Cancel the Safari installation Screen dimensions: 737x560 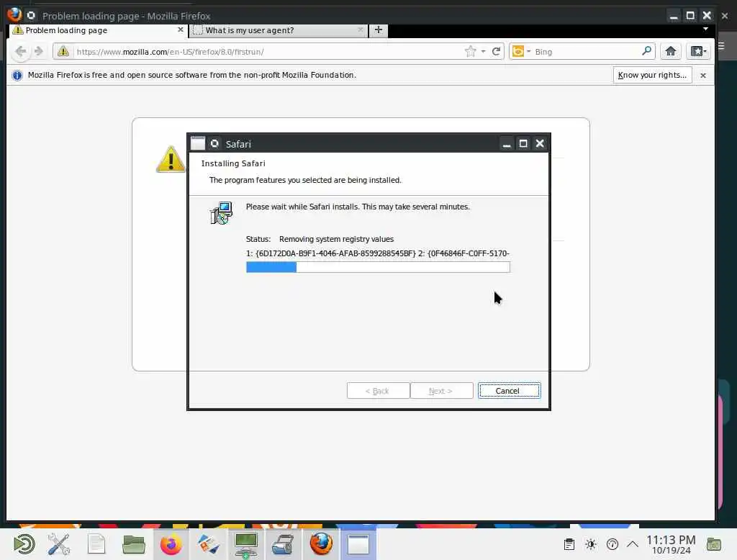pyautogui.click(x=509, y=391)
